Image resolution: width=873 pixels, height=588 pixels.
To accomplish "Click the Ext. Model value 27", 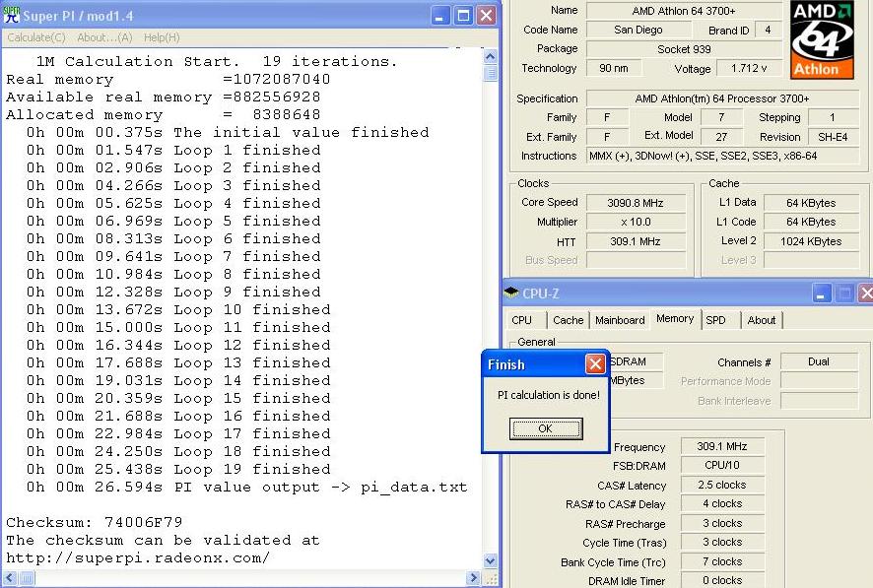I will tap(721, 137).
